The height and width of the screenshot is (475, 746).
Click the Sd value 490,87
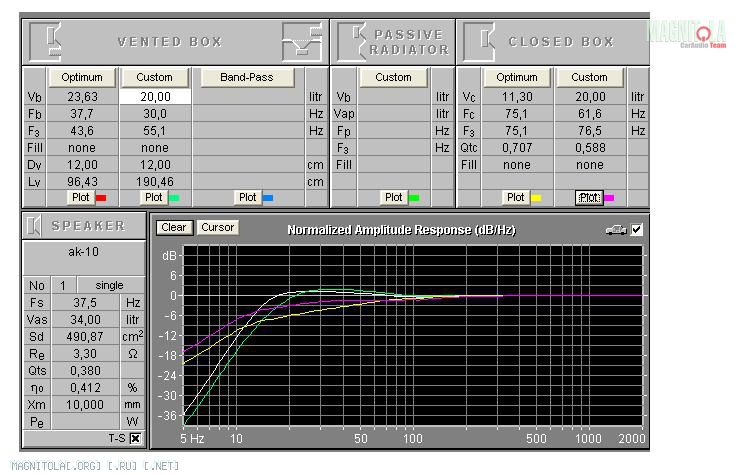(86, 337)
